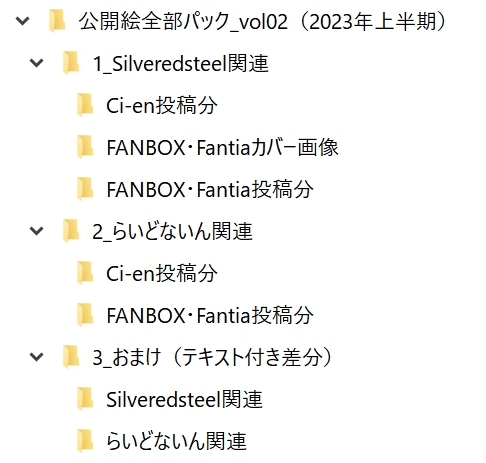This screenshot has width=486, height=463.
Task: Collapse the 3_おまけ(テキスト付き差分) chevron
Action: click(36, 357)
